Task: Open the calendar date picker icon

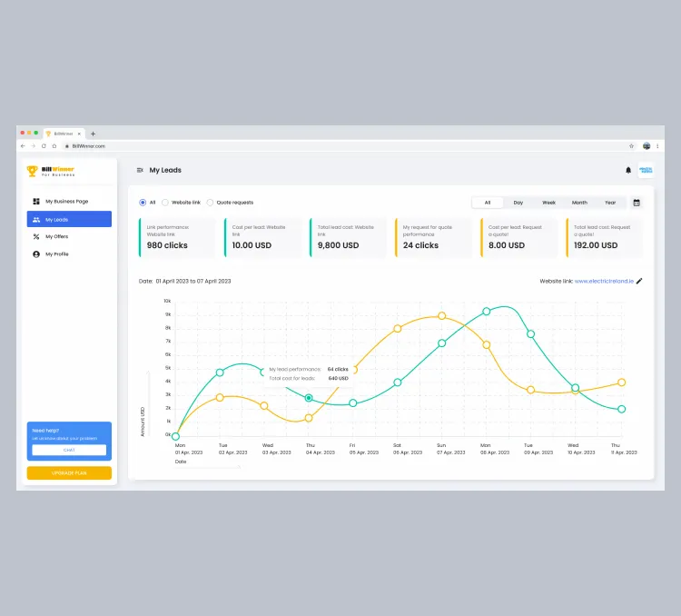Action: (x=637, y=203)
